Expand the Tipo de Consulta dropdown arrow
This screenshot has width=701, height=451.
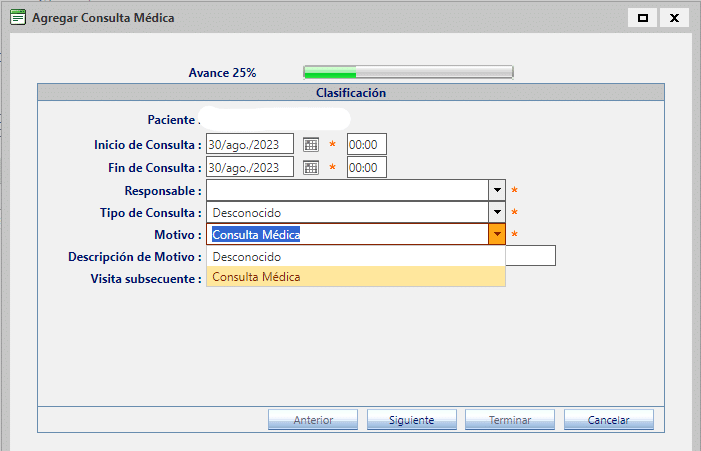(497, 213)
